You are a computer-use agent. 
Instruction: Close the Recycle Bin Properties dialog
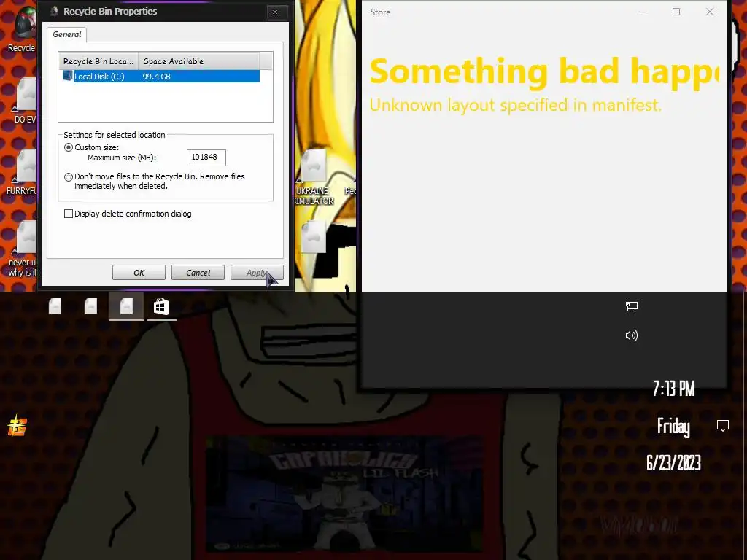pyautogui.click(x=275, y=12)
